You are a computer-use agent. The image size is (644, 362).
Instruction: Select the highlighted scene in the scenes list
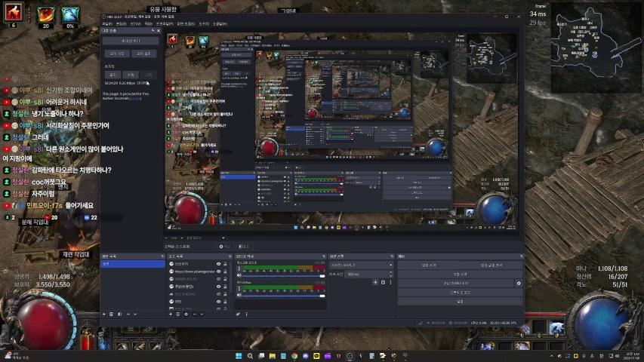pos(133,264)
